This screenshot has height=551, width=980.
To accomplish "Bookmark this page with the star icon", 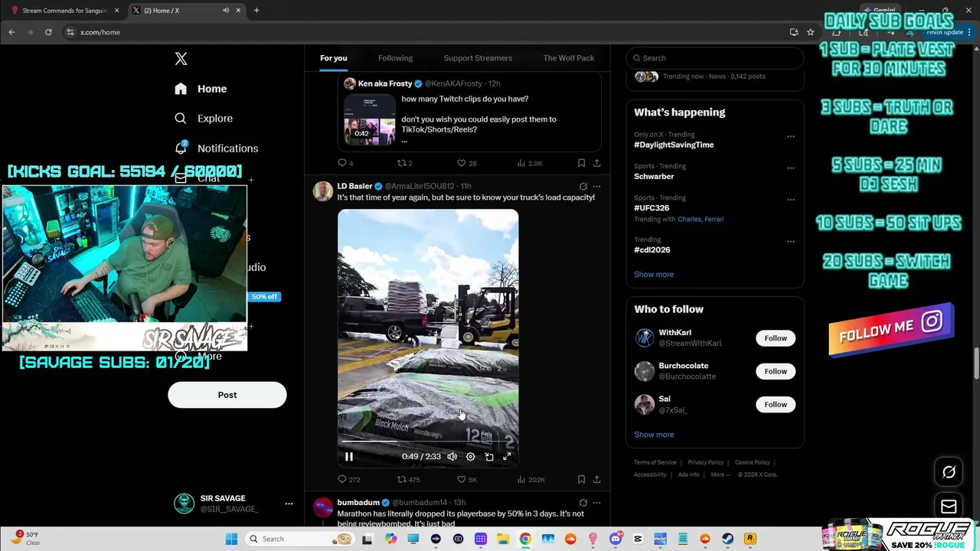I will point(810,32).
